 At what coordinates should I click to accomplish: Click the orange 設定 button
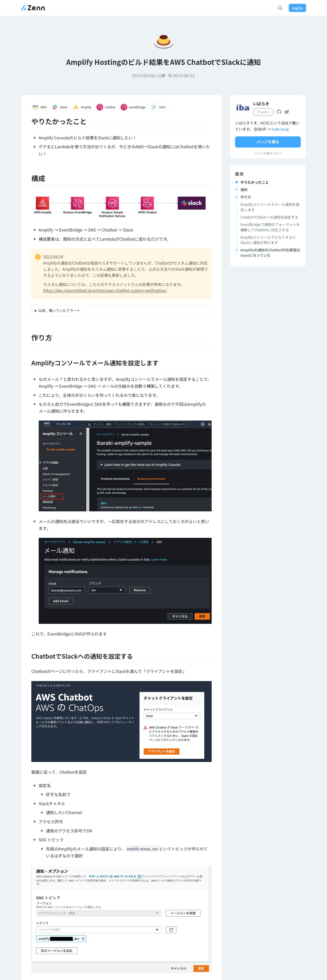(x=201, y=968)
